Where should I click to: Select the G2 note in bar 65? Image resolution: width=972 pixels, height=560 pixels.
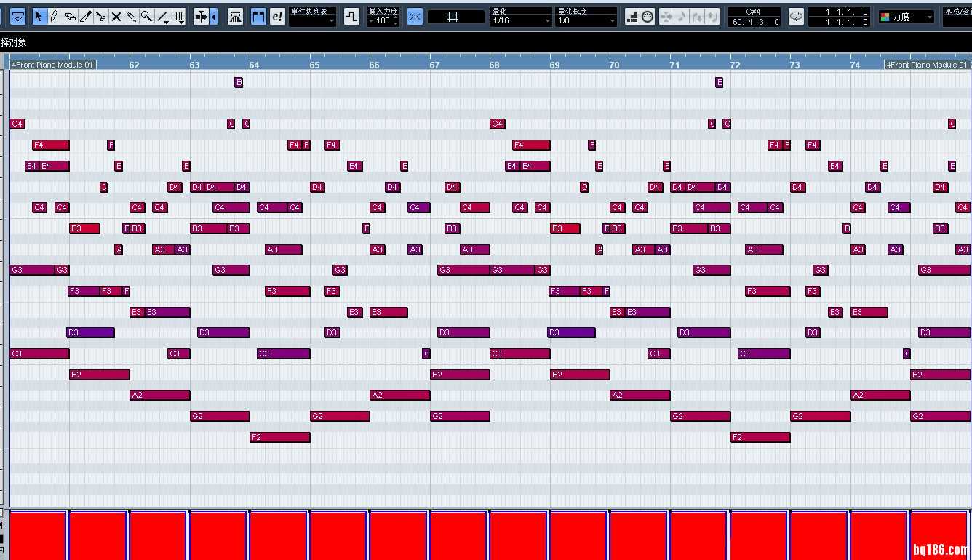(340, 416)
